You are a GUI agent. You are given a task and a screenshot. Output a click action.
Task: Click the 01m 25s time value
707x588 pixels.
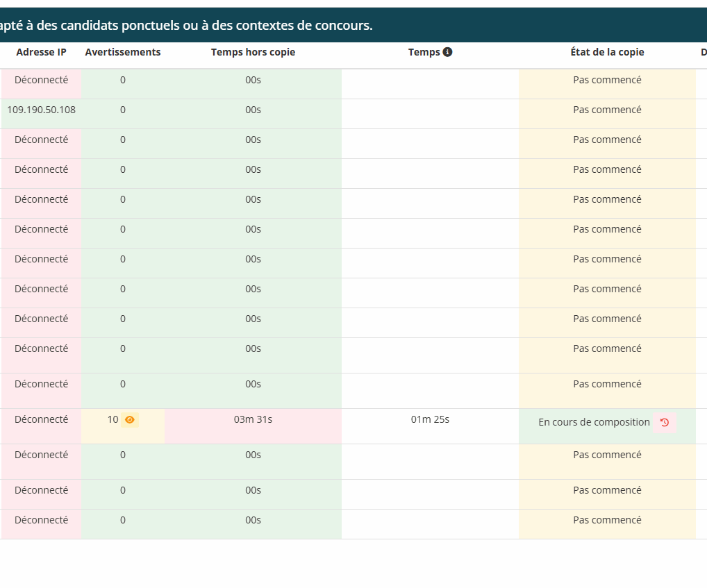(x=430, y=419)
